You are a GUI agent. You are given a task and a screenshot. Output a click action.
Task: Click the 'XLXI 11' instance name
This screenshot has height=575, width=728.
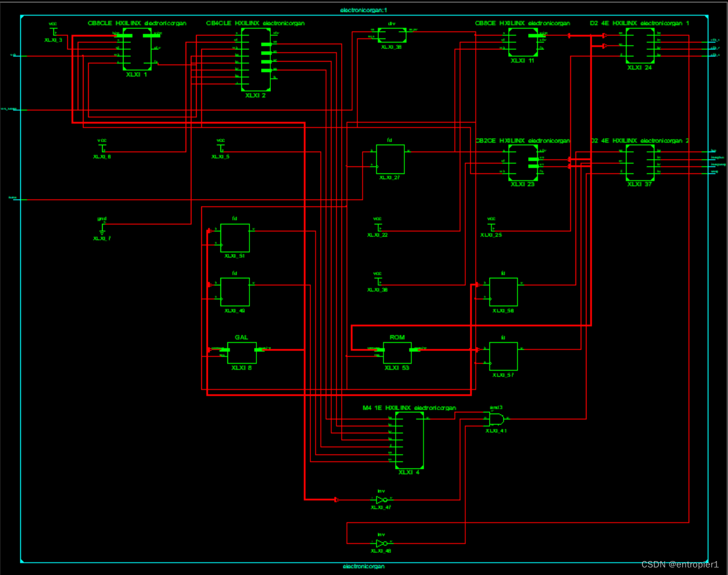click(x=523, y=60)
